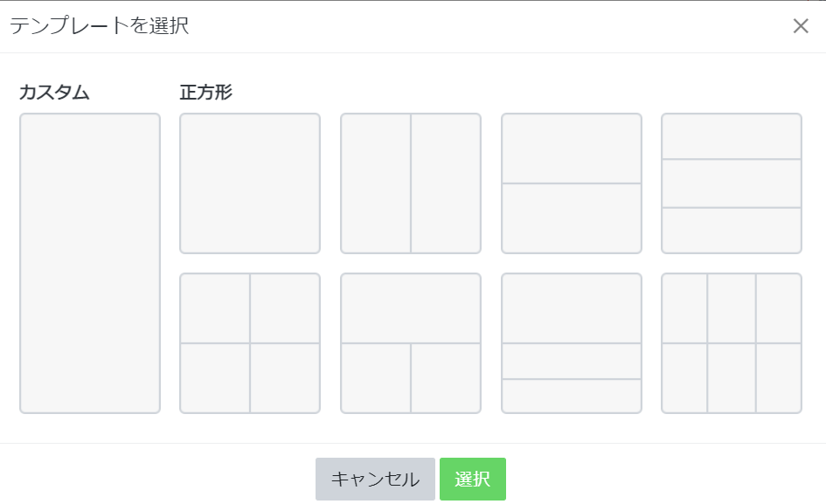Click the 正方形 section heading

(x=206, y=93)
